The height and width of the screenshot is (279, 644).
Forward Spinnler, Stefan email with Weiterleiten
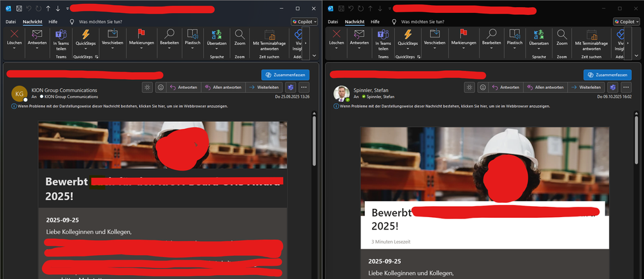tap(586, 87)
